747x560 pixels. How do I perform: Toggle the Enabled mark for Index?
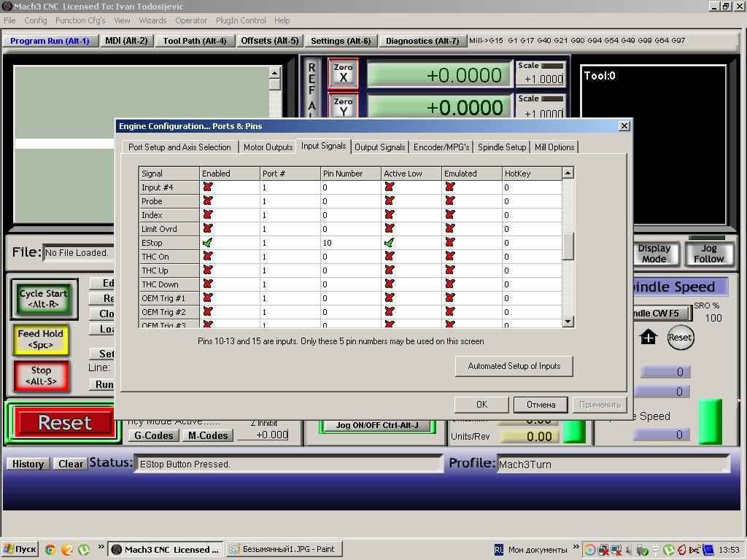[x=208, y=215]
